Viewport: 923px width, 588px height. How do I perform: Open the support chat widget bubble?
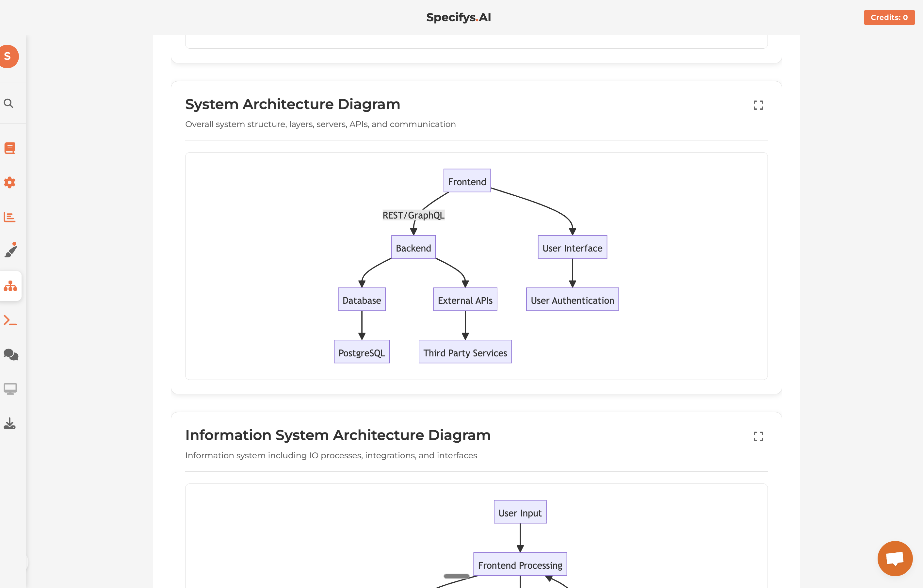tap(895, 558)
